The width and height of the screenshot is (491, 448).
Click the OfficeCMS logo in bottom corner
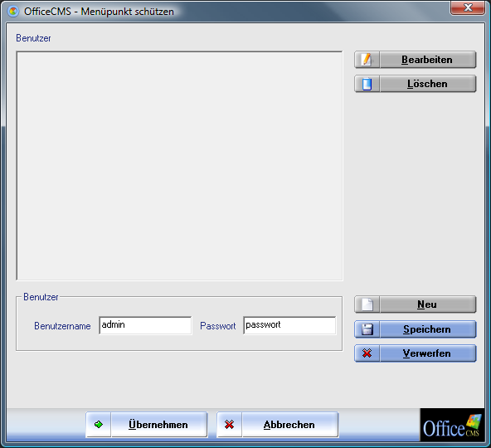[x=452, y=425]
